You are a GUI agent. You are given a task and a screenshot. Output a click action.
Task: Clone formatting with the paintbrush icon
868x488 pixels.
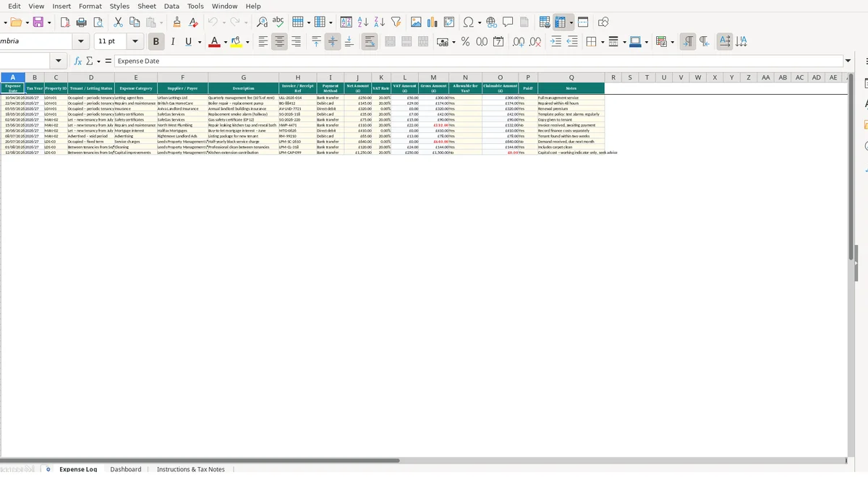click(176, 22)
